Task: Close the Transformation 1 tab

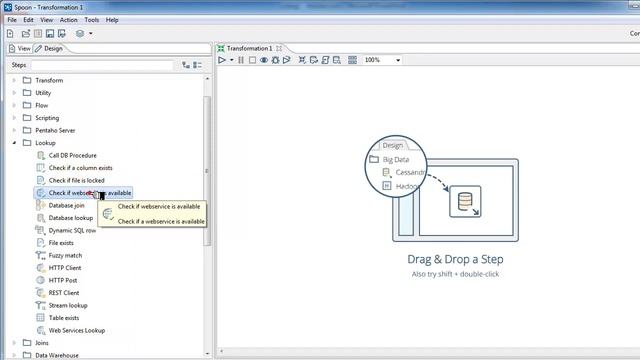Action: 279,48
